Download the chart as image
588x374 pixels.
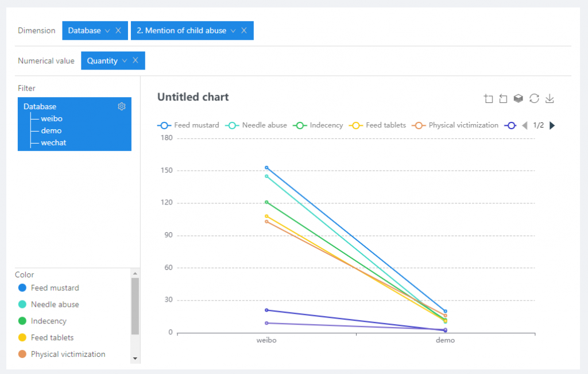point(550,99)
